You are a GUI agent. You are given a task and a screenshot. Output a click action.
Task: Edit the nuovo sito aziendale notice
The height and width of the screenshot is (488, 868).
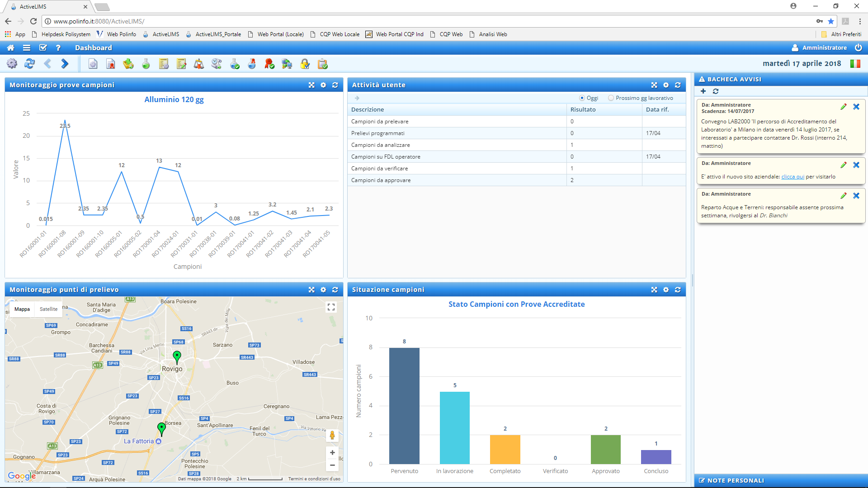tap(843, 165)
